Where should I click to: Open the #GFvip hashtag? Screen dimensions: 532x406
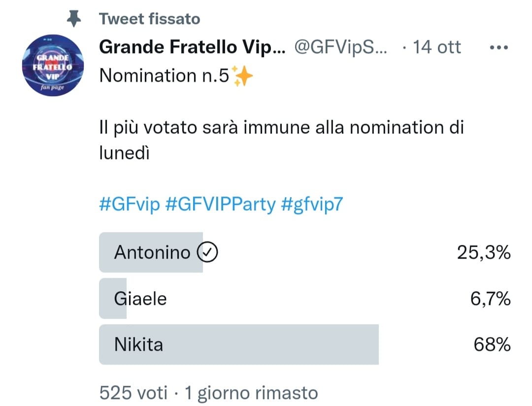coord(129,204)
